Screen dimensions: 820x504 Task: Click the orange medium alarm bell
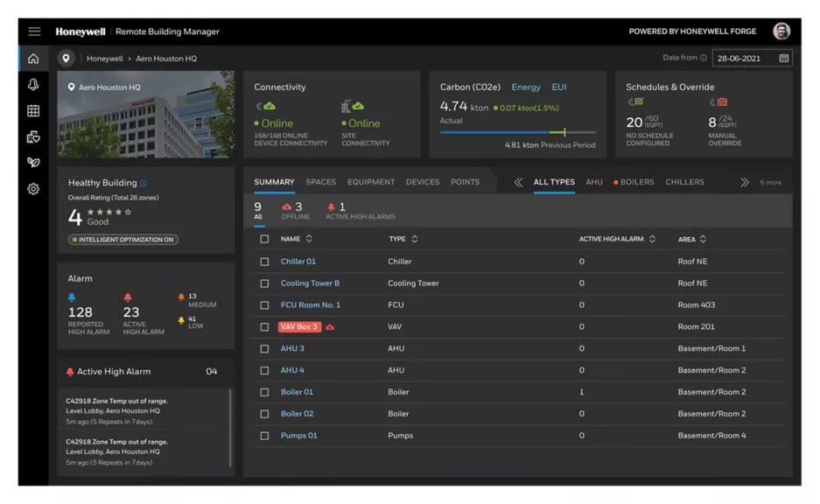pos(181,297)
